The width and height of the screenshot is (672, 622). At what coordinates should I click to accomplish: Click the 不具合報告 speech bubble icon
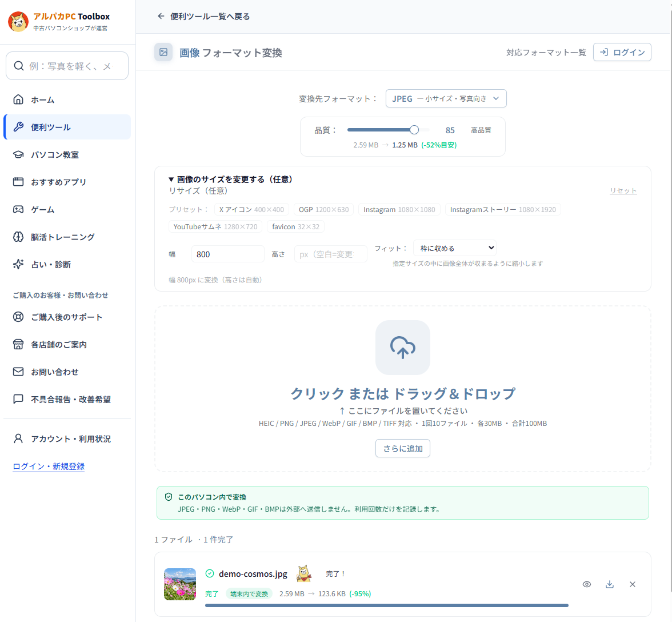tap(18, 399)
